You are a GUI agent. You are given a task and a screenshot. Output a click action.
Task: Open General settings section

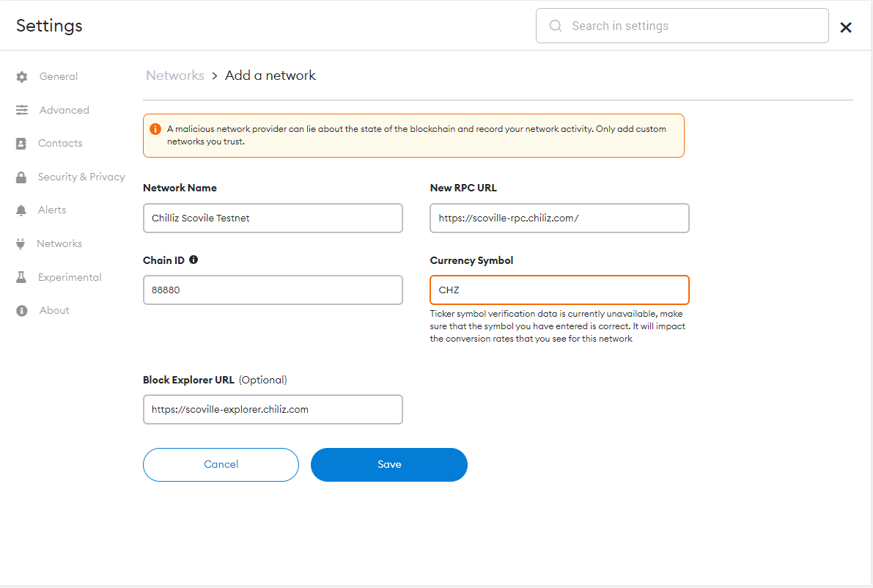59,76
